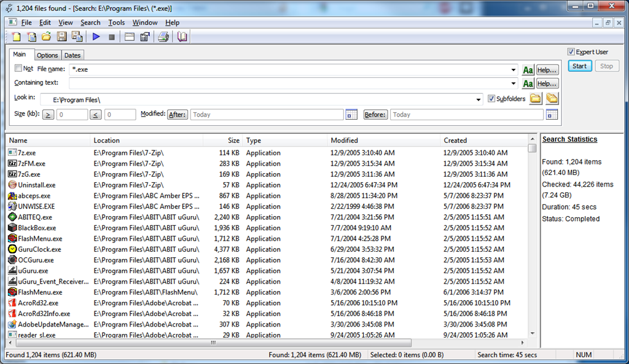Click the After date field showing Today
Image resolution: width=629 pixels, height=364 pixels.
click(x=267, y=115)
